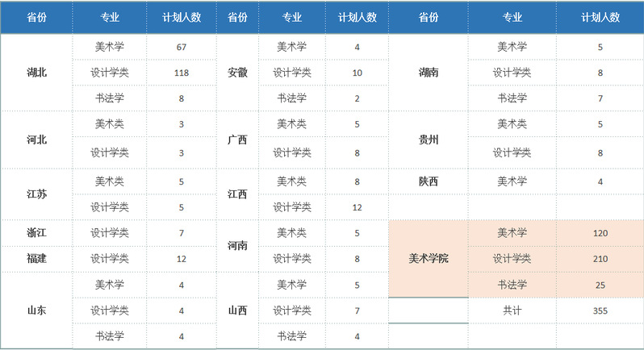Select the 陕西 province cell
Image resolution: width=644 pixels, height=350 pixels.
coord(429,181)
